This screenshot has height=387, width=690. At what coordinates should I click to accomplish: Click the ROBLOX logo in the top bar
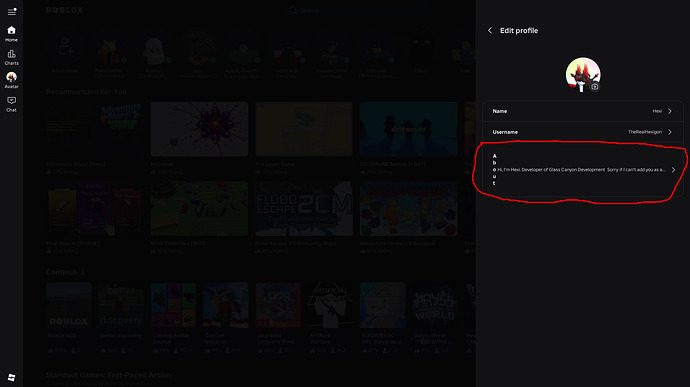(x=65, y=10)
